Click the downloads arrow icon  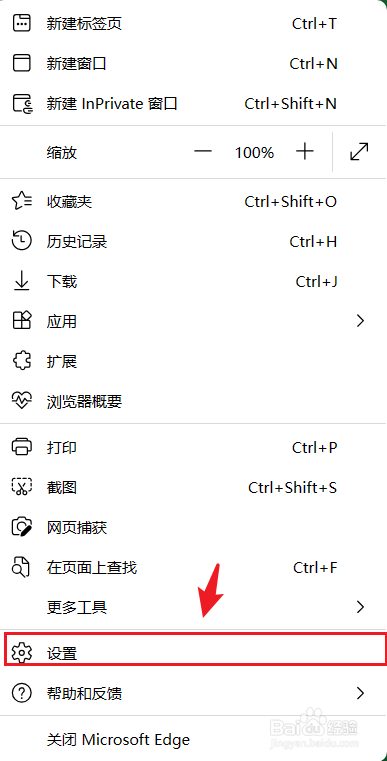[21, 281]
